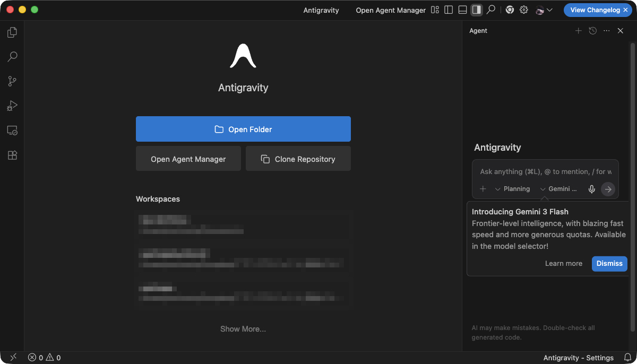This screenshot has width=637, height=364.
Task: Click the Ask anything input field
Action: [x=545, y=172]
